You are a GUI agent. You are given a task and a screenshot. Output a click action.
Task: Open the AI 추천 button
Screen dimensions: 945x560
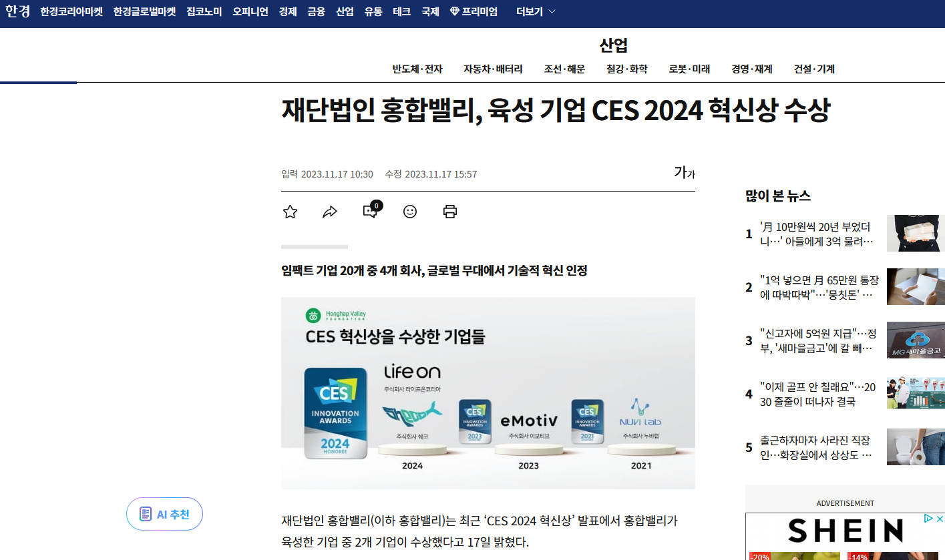(164, 514)
